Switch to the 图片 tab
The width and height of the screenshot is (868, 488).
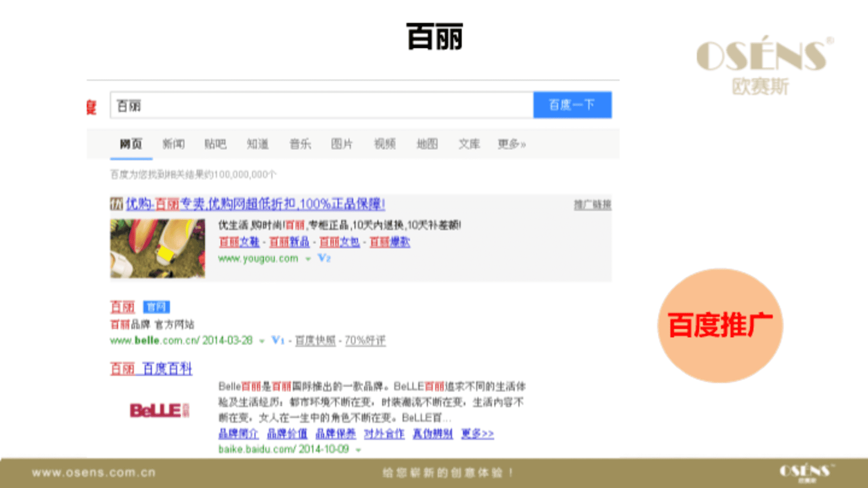coord(342,144)
